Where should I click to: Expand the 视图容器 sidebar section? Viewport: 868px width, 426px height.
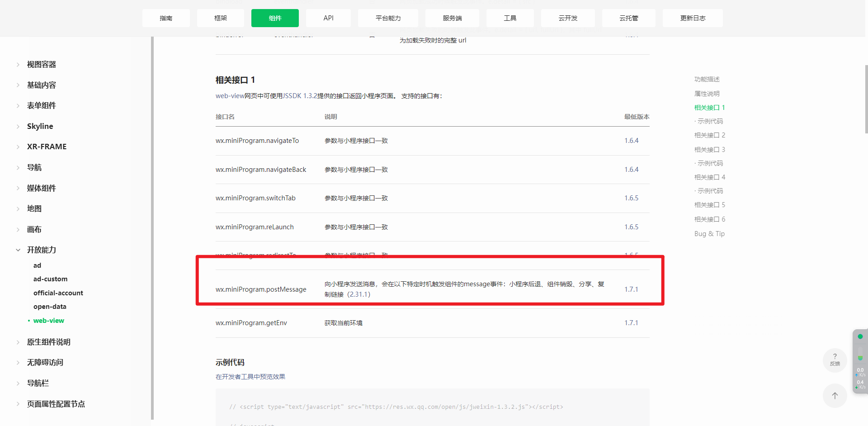tap(41, 65)
